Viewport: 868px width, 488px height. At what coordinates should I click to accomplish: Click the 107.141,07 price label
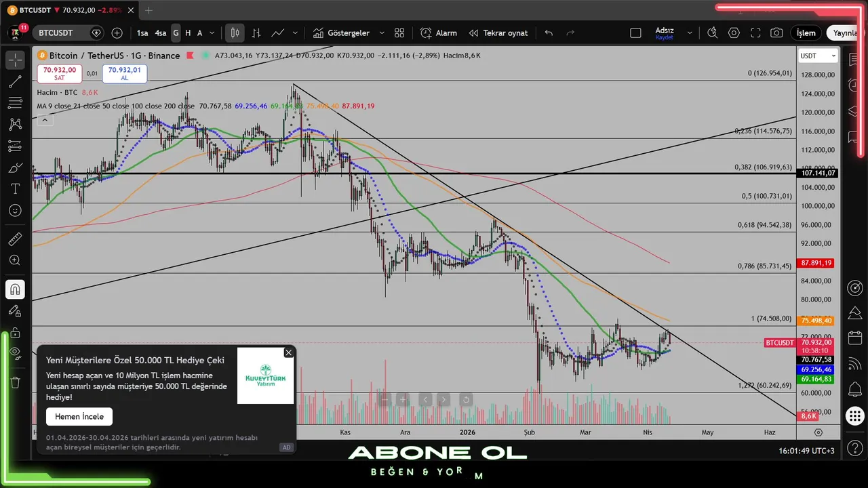point(818,173)
